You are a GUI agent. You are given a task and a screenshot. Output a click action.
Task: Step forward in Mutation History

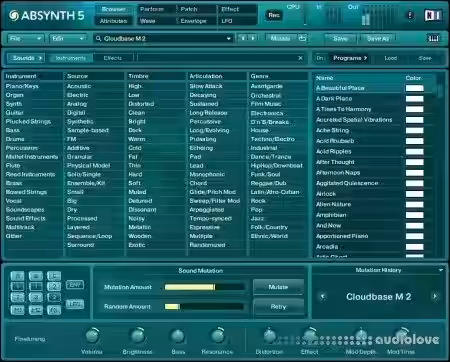(x=435, y=296)
